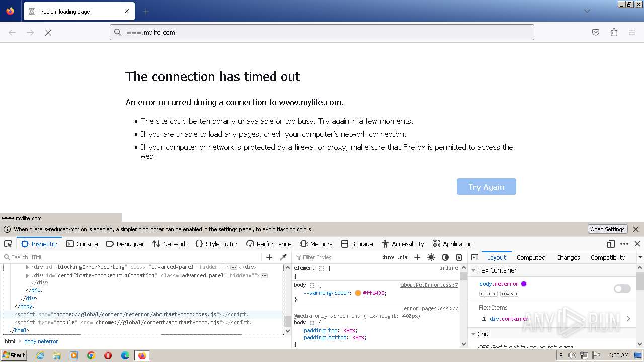Toggle the .cls classes panel

pyautogui.click(x=403, y=257)
